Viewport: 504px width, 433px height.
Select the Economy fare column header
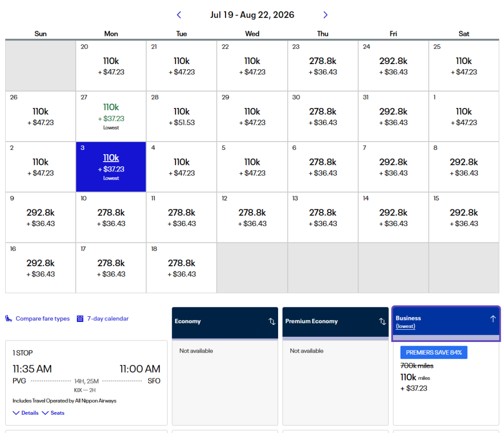(219, 321)
